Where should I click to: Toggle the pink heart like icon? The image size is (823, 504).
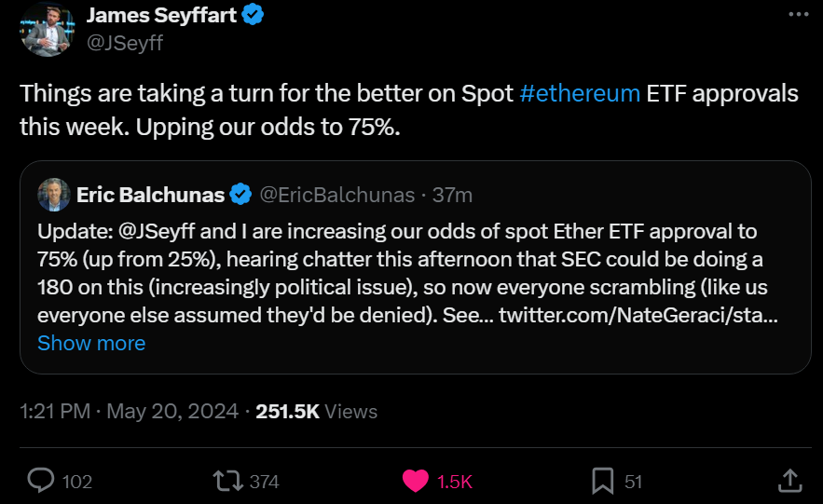click(x=415, y=481)
